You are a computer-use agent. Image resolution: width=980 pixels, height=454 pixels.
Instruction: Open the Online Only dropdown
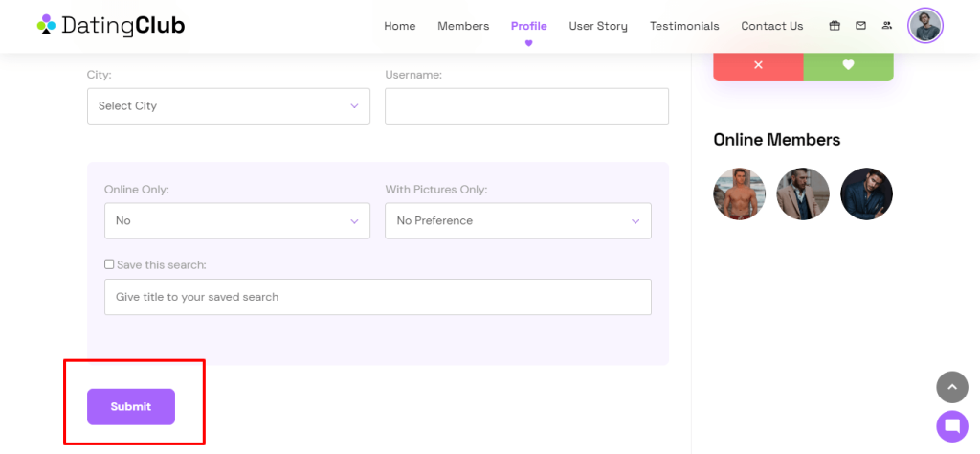(237, 220)
